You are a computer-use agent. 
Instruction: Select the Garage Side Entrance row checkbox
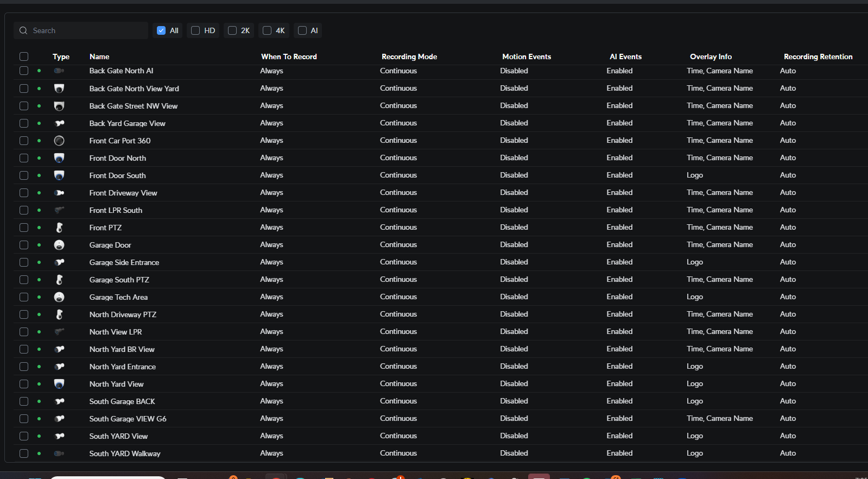pyautogui.click(x=24, y=262)
